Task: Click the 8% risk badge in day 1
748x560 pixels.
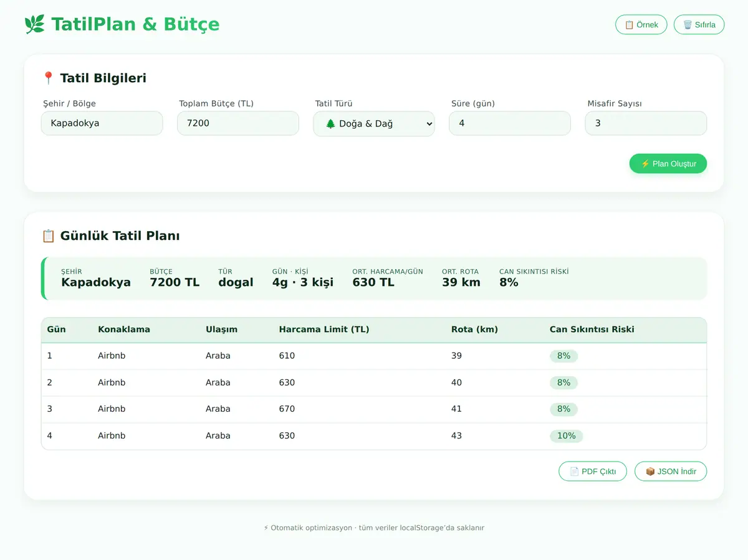Action: 563,356
